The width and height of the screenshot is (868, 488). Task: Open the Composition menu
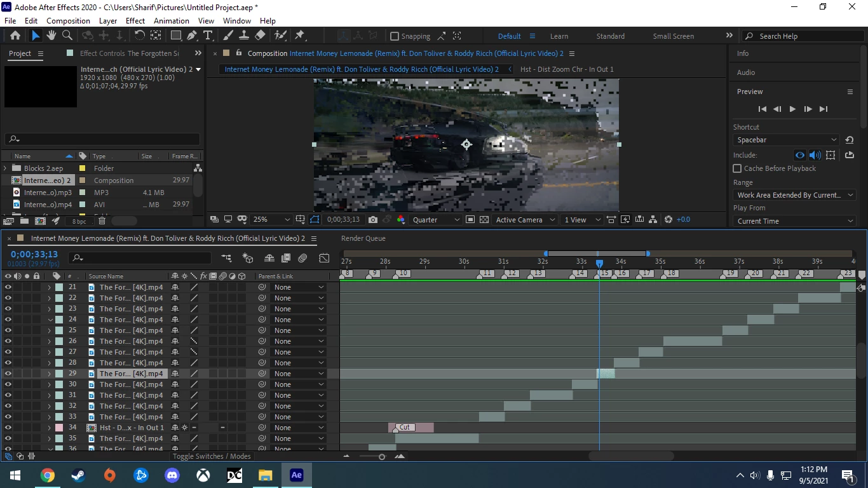[x=68, y=20]
